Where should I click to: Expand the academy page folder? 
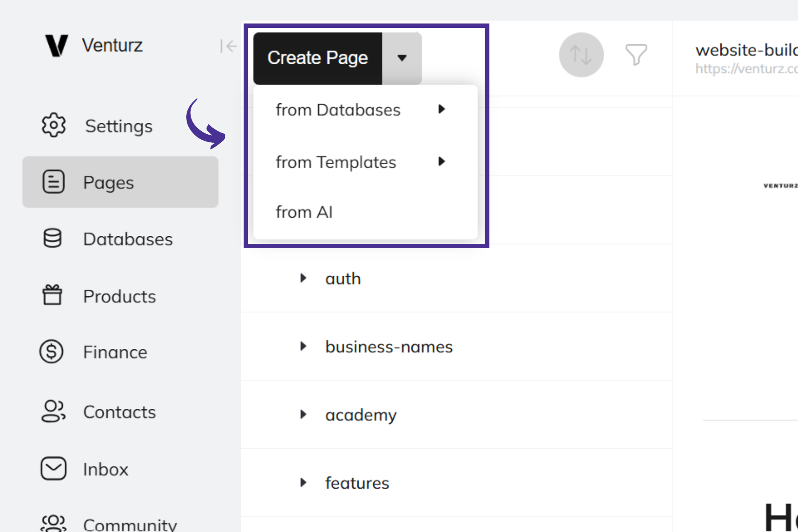[x=303, y=415]
